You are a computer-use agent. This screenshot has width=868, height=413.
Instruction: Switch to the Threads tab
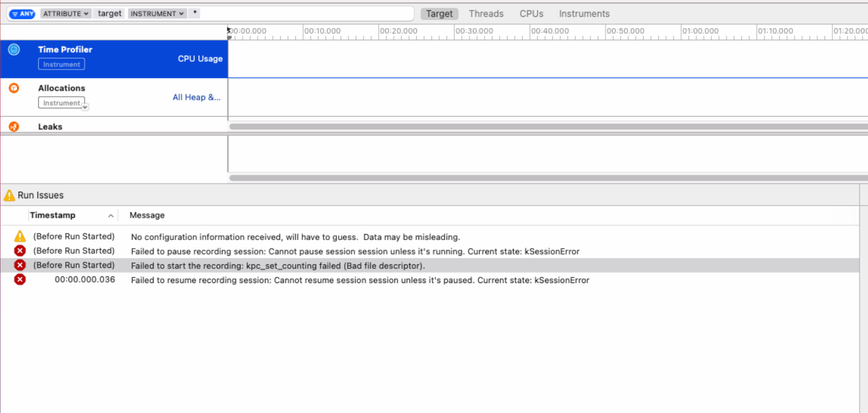[486, 13]
